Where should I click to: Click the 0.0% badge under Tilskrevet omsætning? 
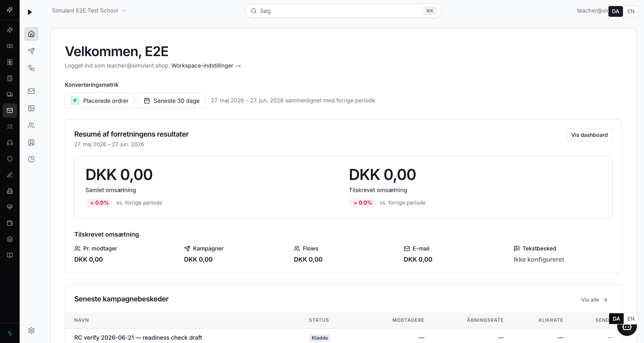(x=362, y=203)
